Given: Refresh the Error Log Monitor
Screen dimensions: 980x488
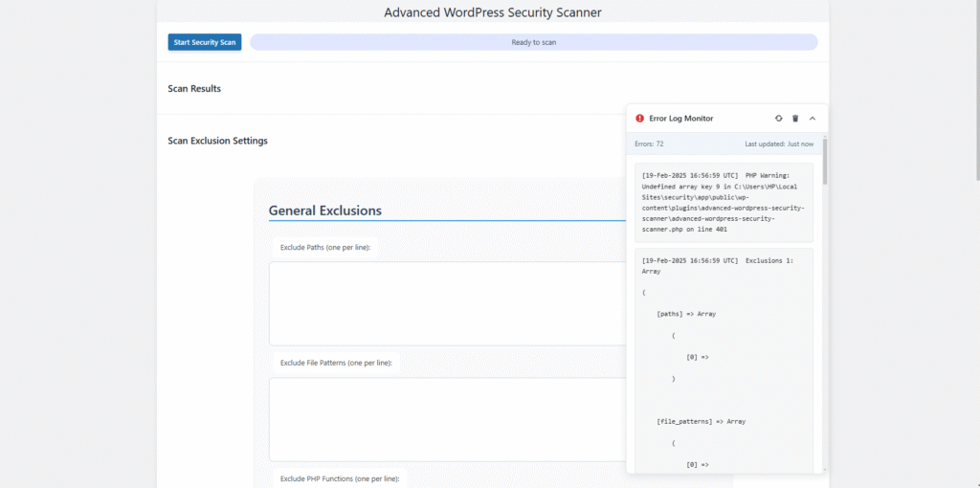Looking at the screenshot, I should (779, 118).
